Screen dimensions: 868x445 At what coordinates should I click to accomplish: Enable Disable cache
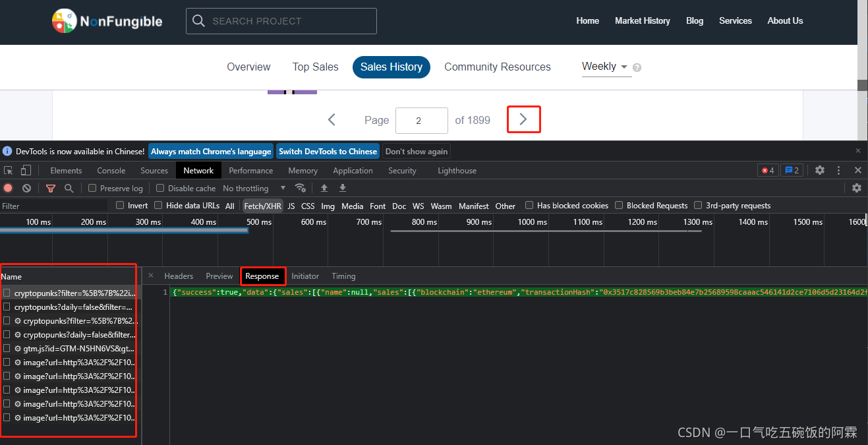click(160, 188)
